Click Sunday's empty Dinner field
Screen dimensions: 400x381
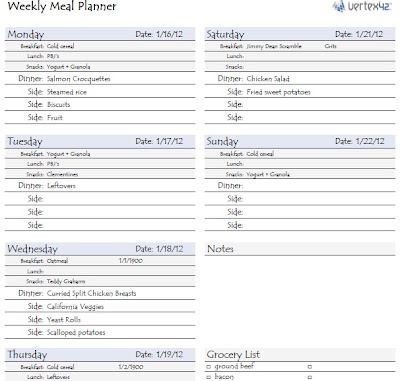coord(320,185)
